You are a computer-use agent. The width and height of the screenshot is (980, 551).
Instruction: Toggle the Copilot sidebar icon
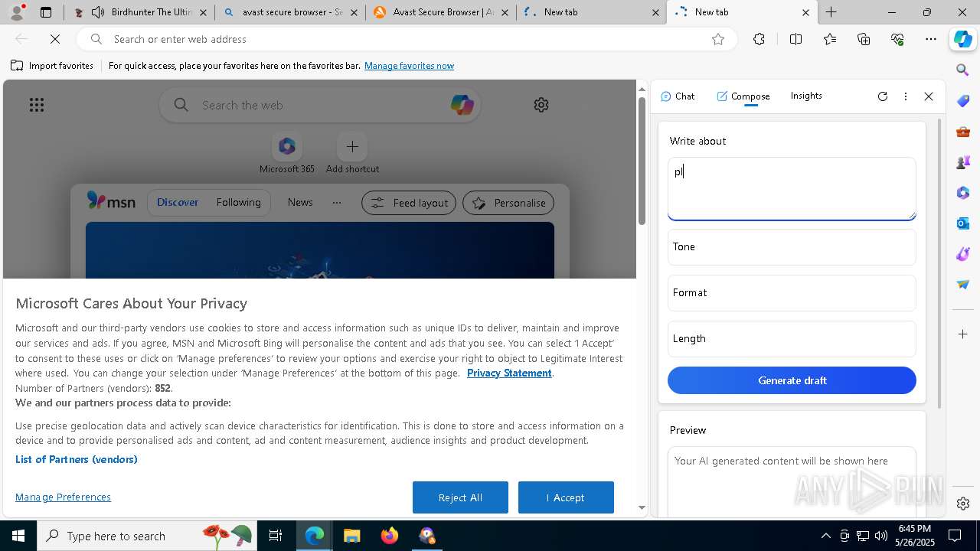963,39
